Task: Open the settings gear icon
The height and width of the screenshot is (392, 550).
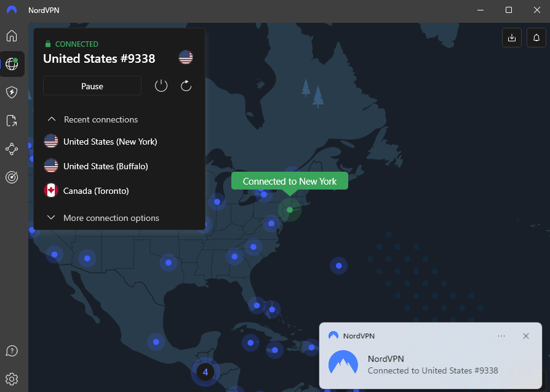Action: coord(12,379)
